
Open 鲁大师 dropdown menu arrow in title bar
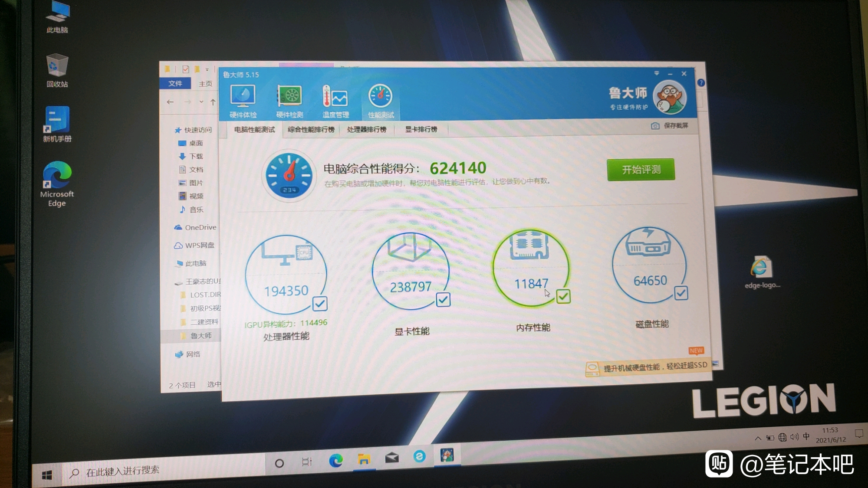(x=657, y=73)
